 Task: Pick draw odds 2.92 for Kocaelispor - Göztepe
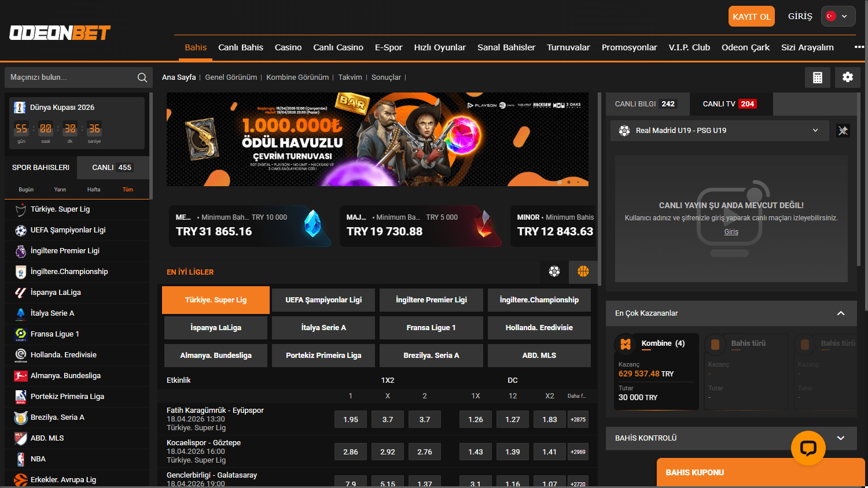coord(388,452)
